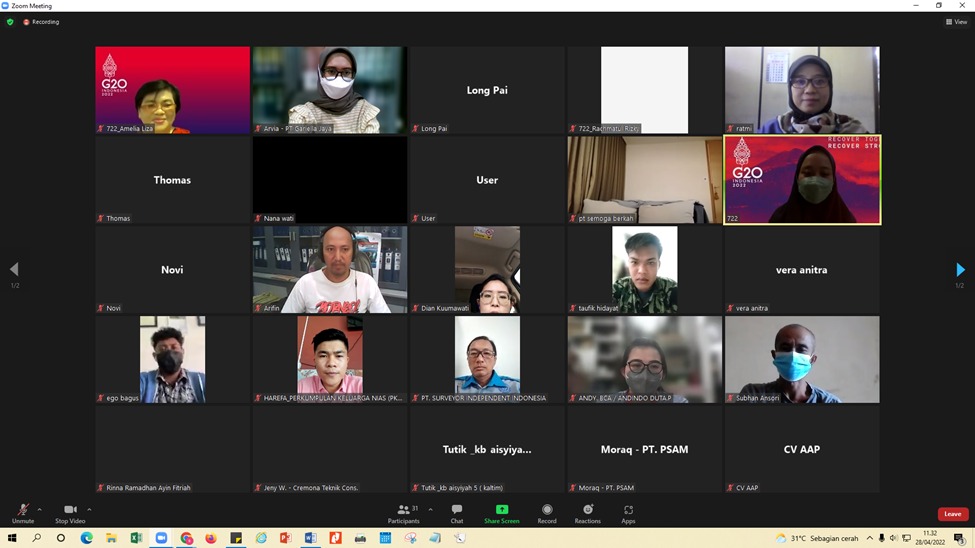Click the Recording indicator label

click(42, 22)
